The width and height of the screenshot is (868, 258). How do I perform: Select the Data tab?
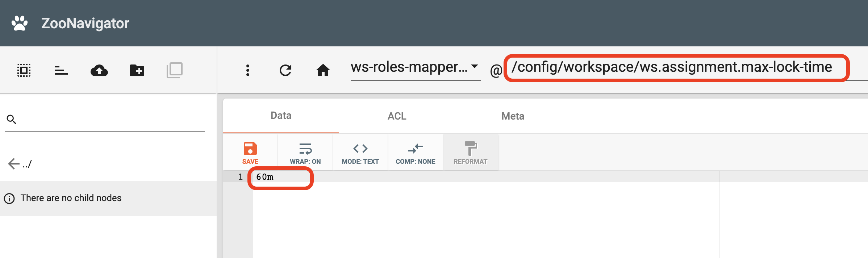pos(281,116)
